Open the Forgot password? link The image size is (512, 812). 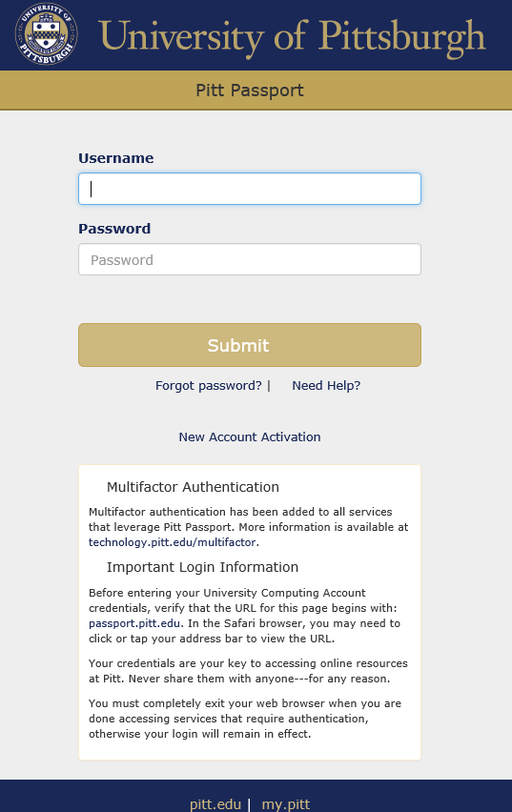[209, 386]
